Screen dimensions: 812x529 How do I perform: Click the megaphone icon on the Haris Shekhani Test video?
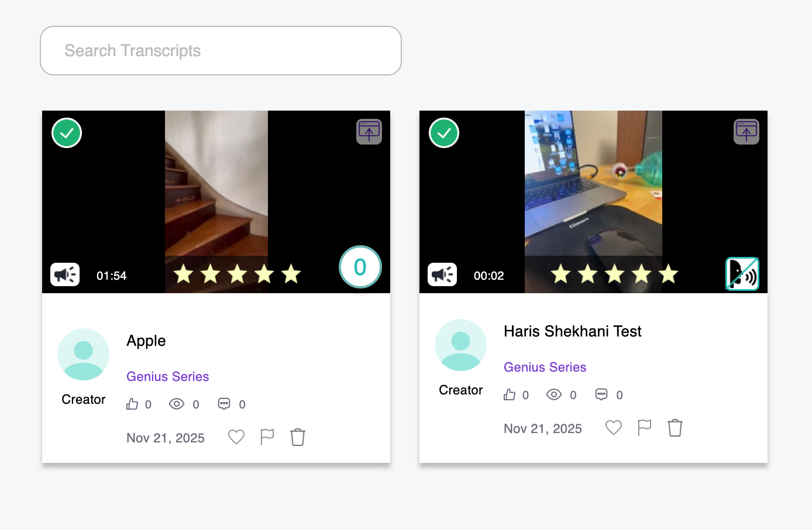pyautogui.click(x=442, y=274)
